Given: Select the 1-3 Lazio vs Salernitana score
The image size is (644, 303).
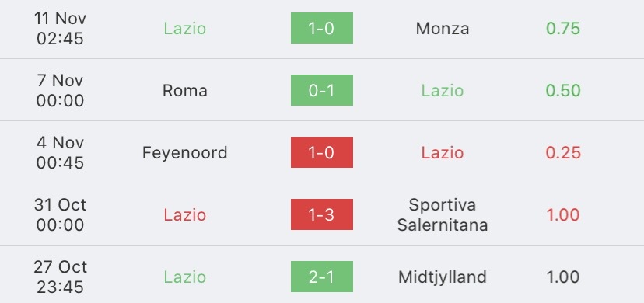Looking at the screenshot, I should click(x=321, y=214).
